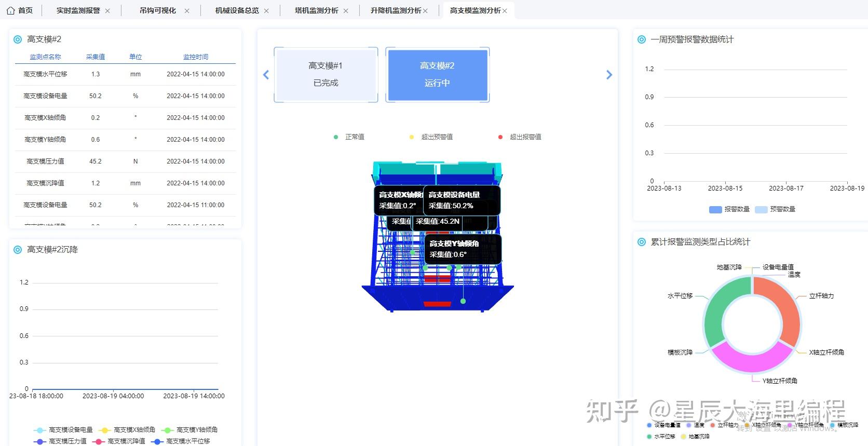Click the lowest green sensor dot on model base
868x446 pixels.
(x=463, y=301)
